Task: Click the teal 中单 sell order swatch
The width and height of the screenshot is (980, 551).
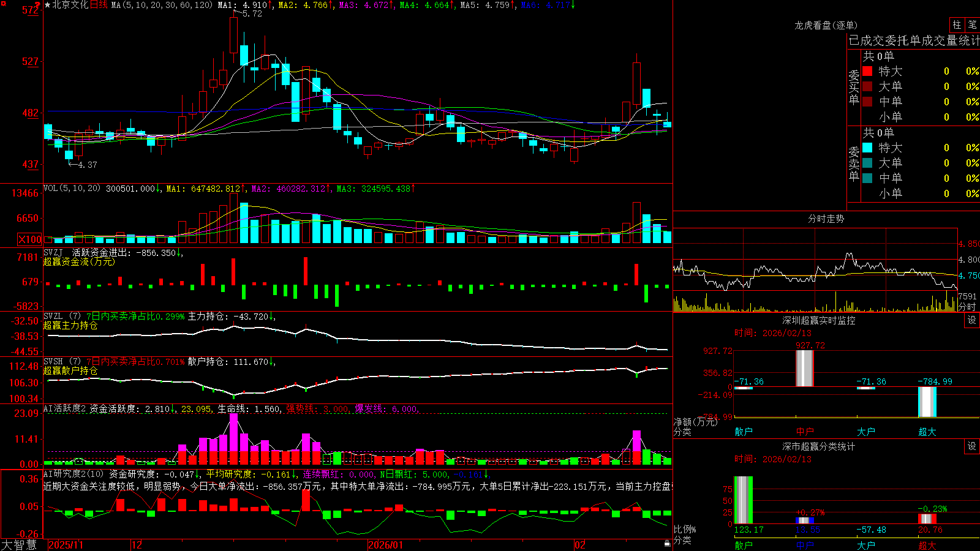Action: point(867,178)
